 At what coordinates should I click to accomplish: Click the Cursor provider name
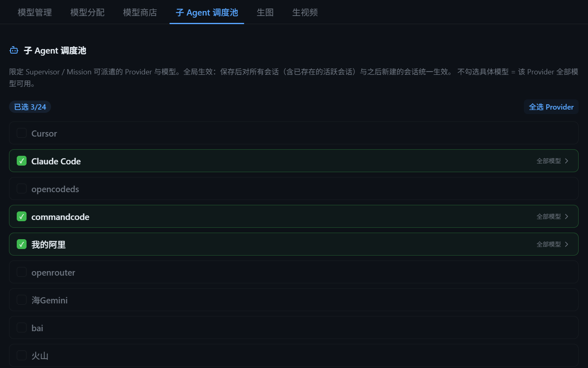(44, 133)
